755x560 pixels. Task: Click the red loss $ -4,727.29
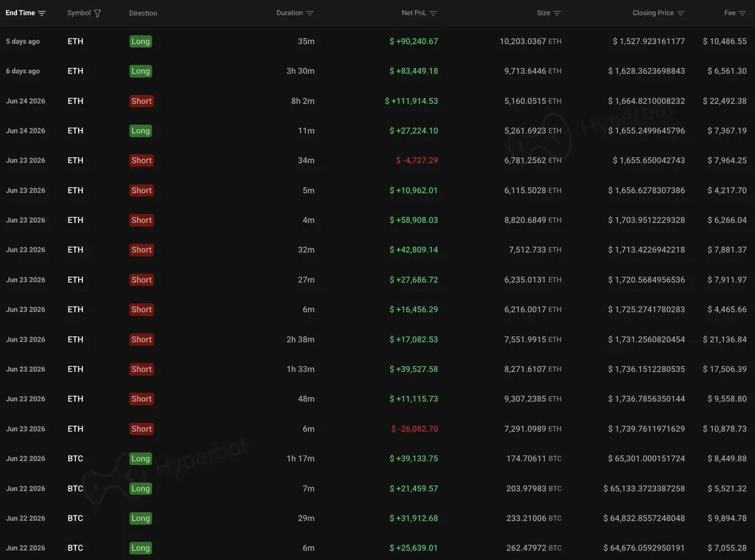click(x=417, y=160)
